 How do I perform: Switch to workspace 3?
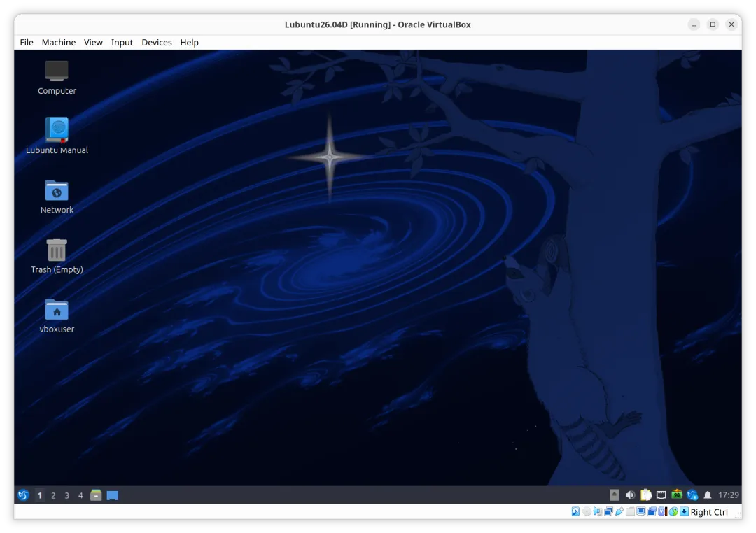[66, 495]
